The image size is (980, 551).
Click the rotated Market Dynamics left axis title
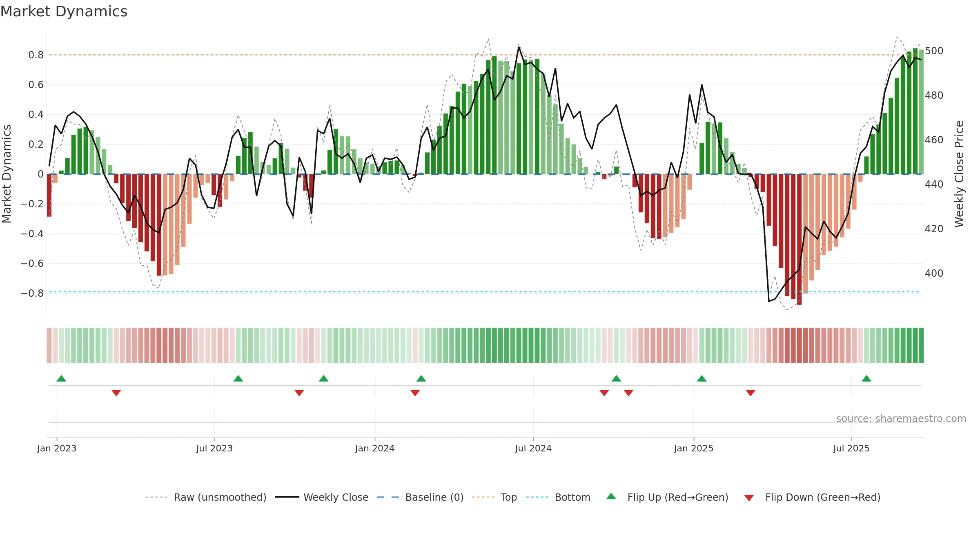coord(7,174)
